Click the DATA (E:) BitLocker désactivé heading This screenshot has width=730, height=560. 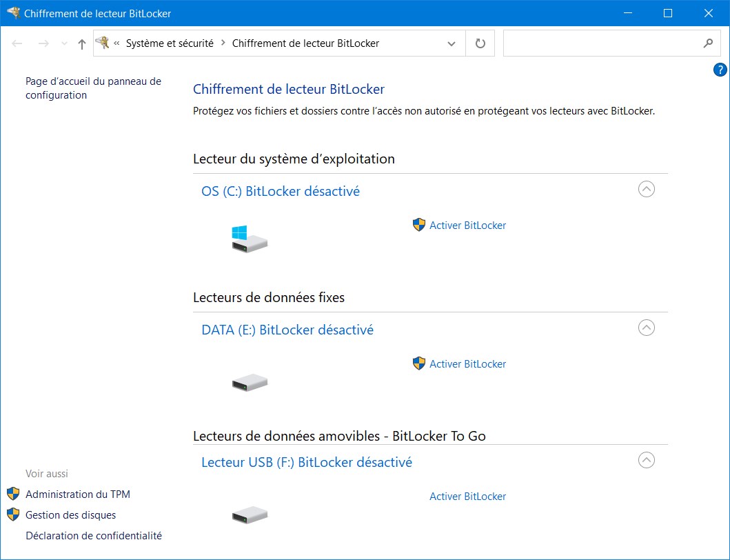[x=287, y=330]
